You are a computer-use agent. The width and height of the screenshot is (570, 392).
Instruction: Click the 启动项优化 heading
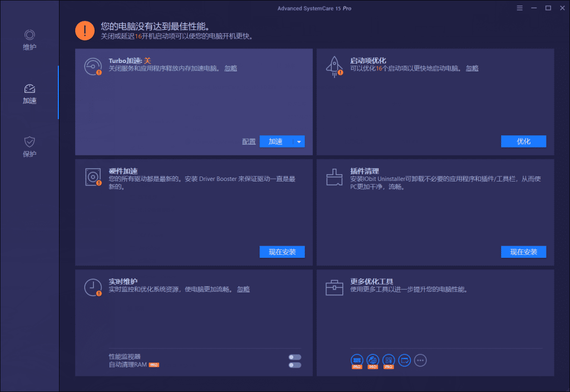pyautogui.click(x=368, y=60)
